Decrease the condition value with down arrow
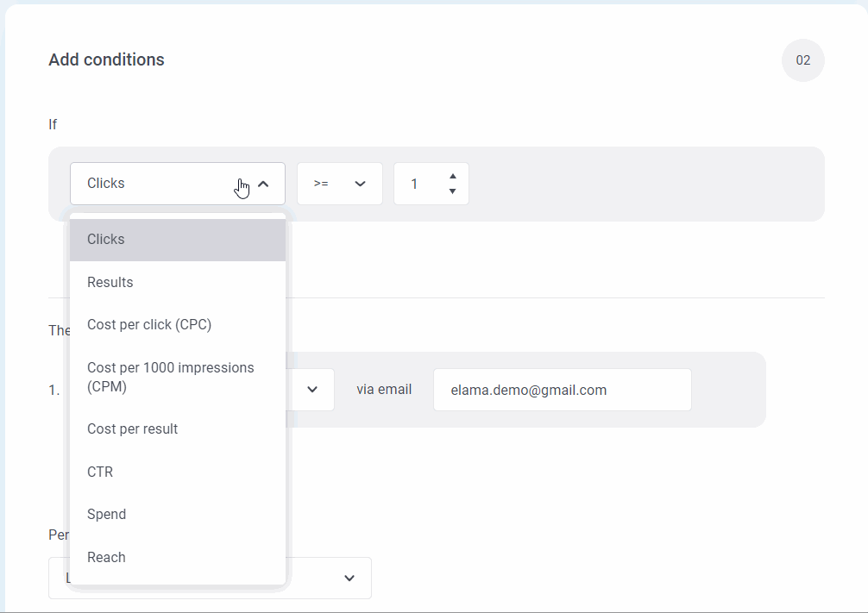Viewport: 868px width, 613px height. [x=453, y=191]
